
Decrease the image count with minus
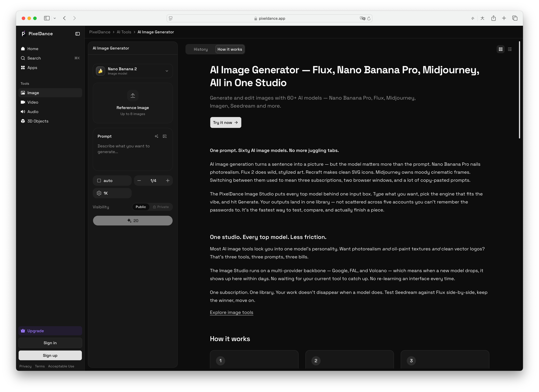coord(139,181)
